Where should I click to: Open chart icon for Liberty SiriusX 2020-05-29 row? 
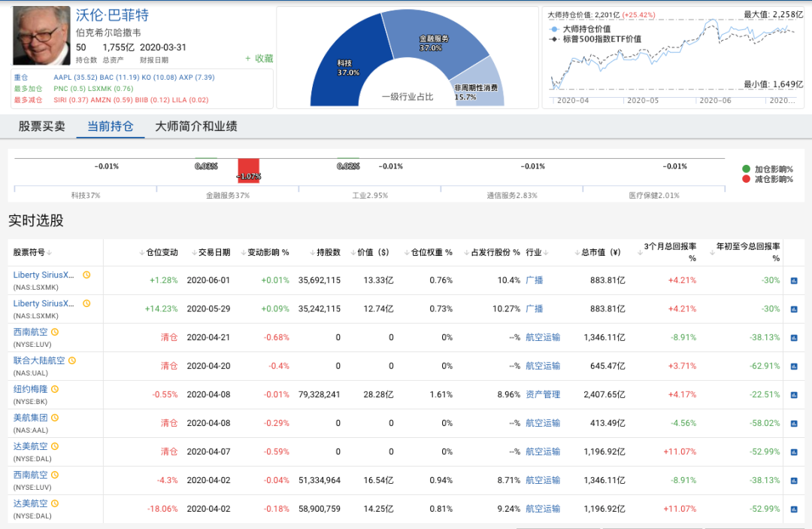click(794, 309)
